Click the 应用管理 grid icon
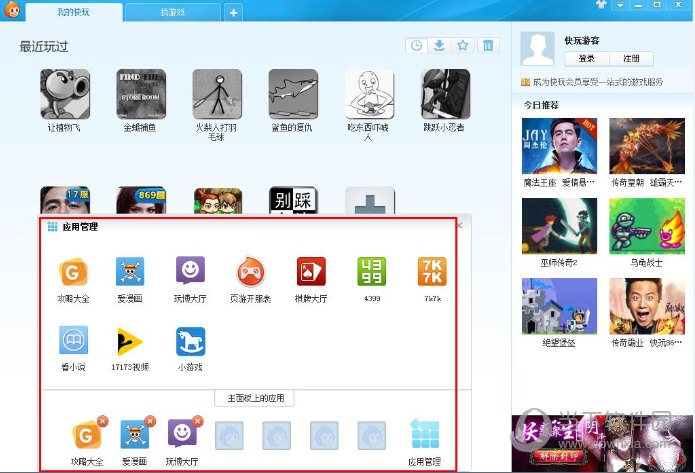 [x=425, y=434]
